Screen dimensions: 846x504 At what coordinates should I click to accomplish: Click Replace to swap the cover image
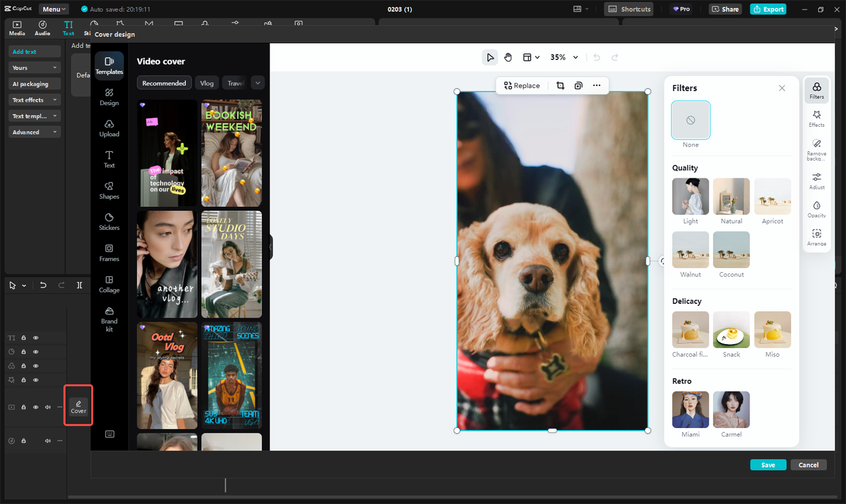[x=522, y=85]
